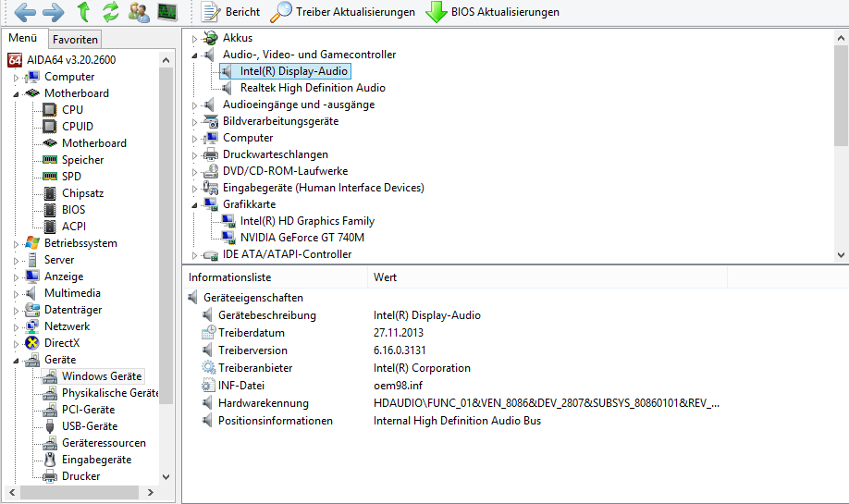
Task: Expand the Computer node in sidebar
Action: tap(16, 78)
